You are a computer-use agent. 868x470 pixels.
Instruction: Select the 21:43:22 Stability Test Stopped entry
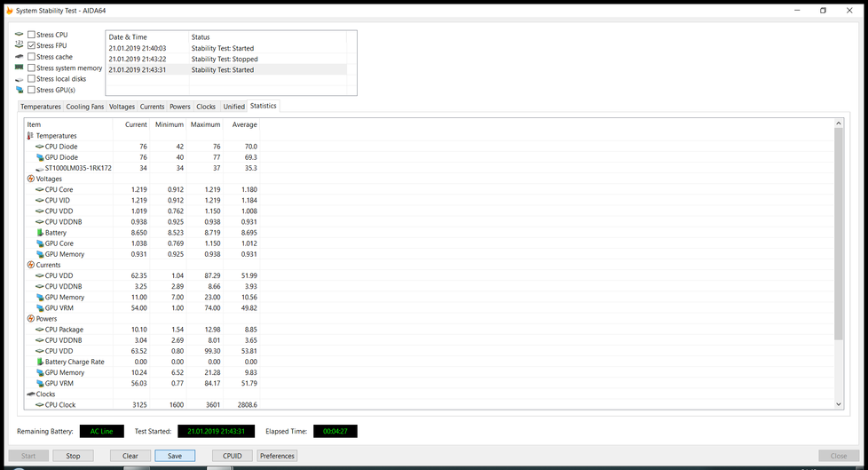pos(226,59)
